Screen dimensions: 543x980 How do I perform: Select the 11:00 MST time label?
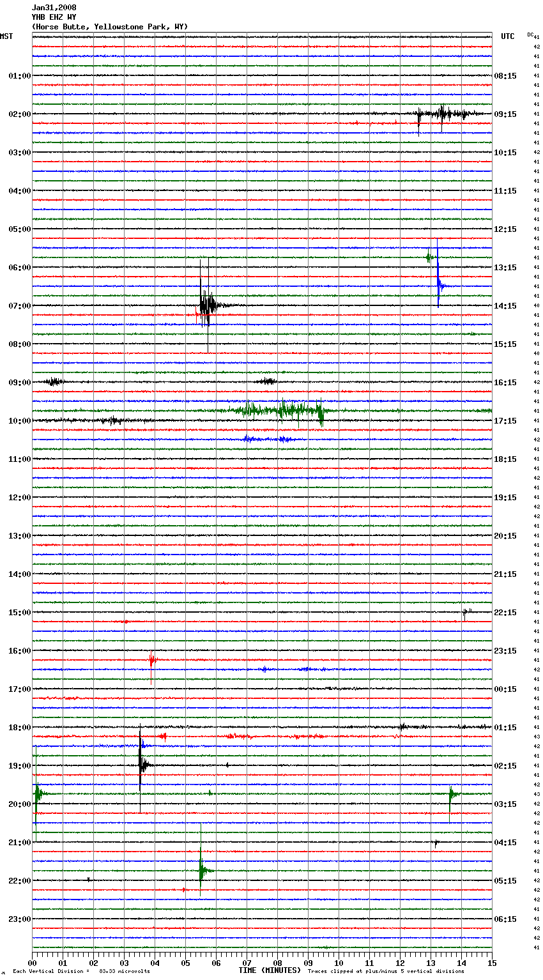click(20, 459)
